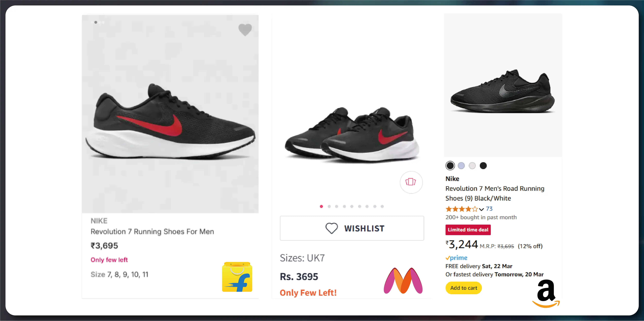Image resolution: width=644 pixels, height=321 pixels.
Task: Click the Limited time deal badge
Action: [468, 230]
